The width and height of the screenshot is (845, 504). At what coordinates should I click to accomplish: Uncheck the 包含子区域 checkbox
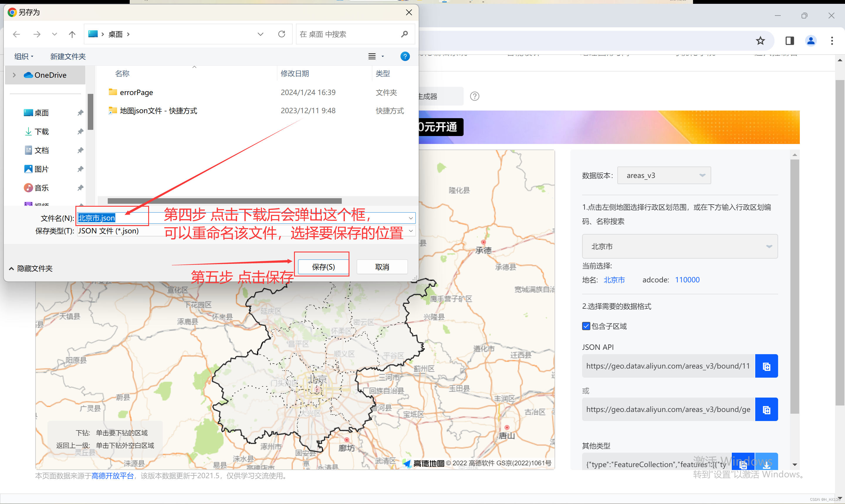[586, 326]
